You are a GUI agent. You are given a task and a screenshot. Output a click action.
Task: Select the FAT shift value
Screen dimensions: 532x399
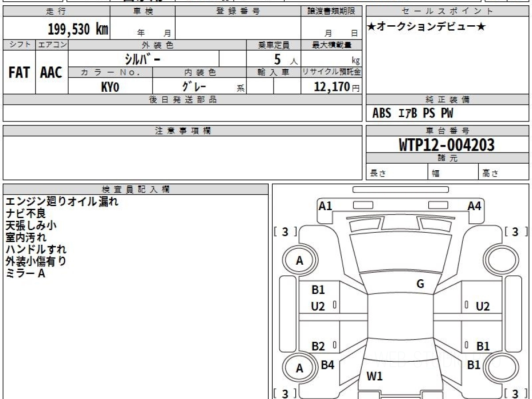(19, 72)
